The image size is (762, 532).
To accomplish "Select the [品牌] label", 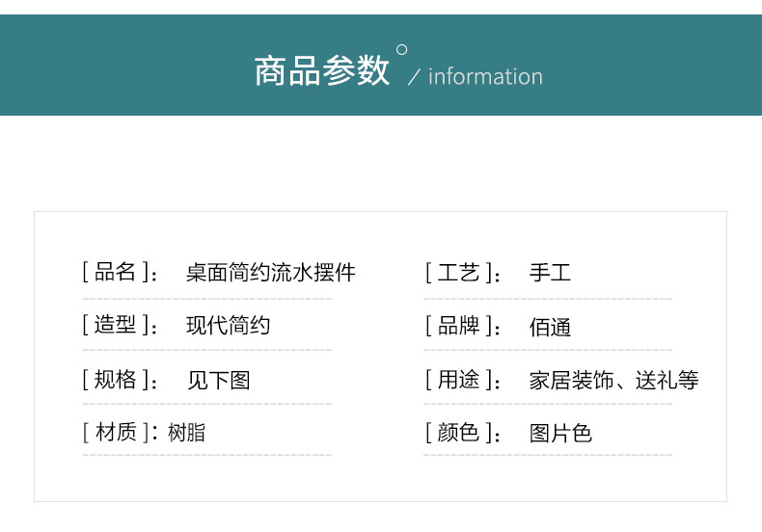I will [459, 327].
